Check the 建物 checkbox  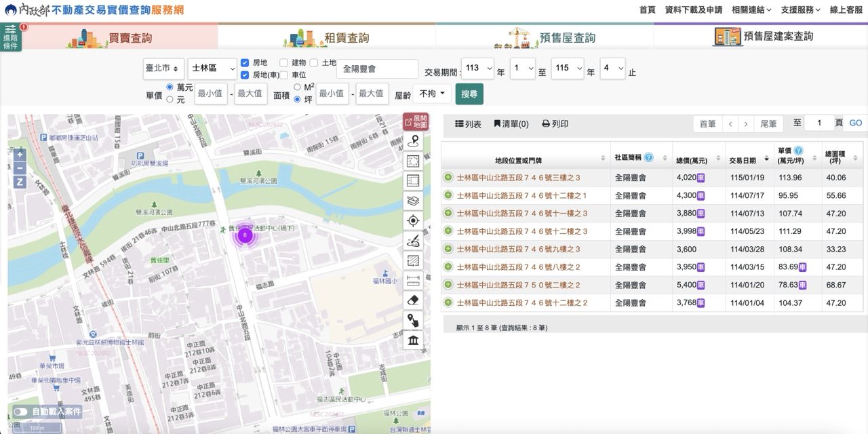pos(284,62)
